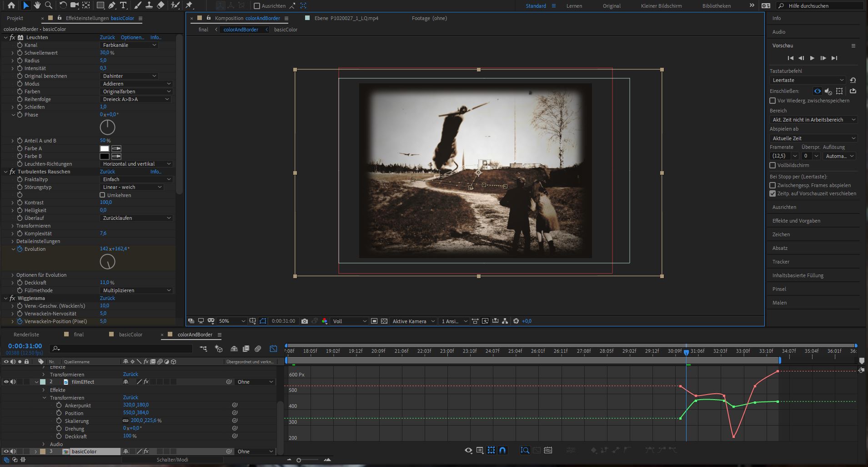Switch to the basicColor timeline tab
Screen dimensions: 868x467
coord(130,335)
